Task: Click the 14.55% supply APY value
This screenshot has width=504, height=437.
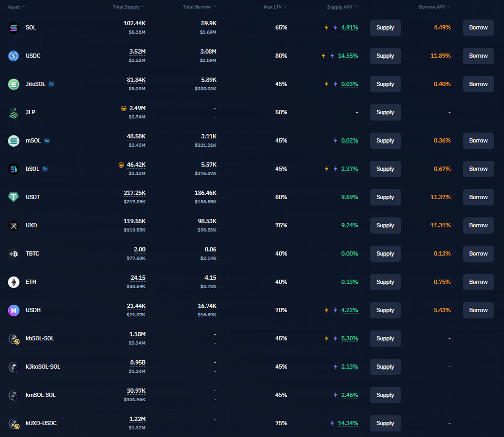Action: pos(348,56)
